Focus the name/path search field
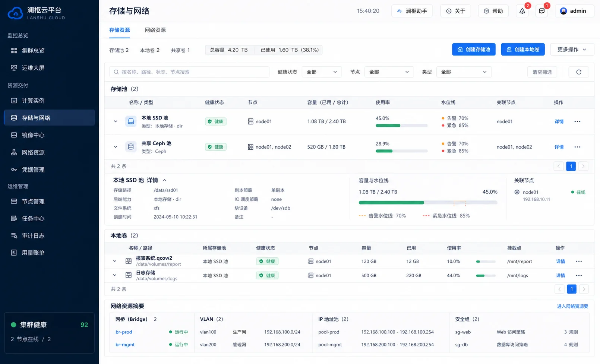Viewport: 600px width, 364px height. click(189, 72)
